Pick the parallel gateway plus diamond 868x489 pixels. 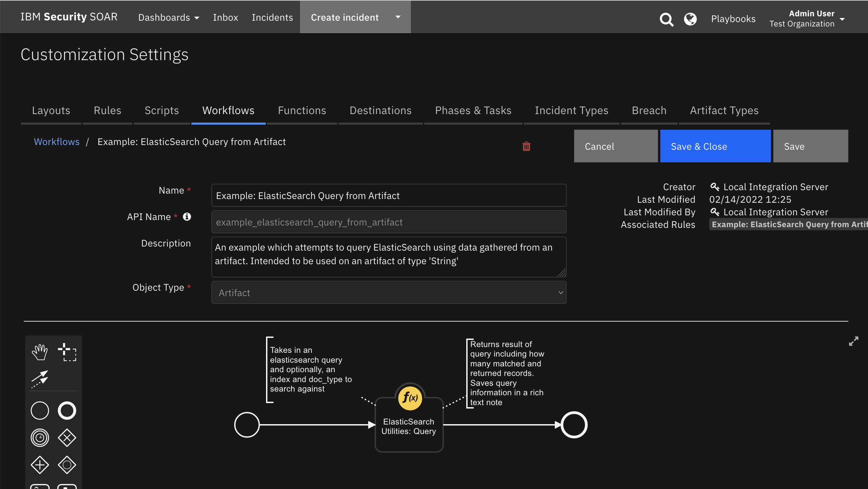coord(40,465)
